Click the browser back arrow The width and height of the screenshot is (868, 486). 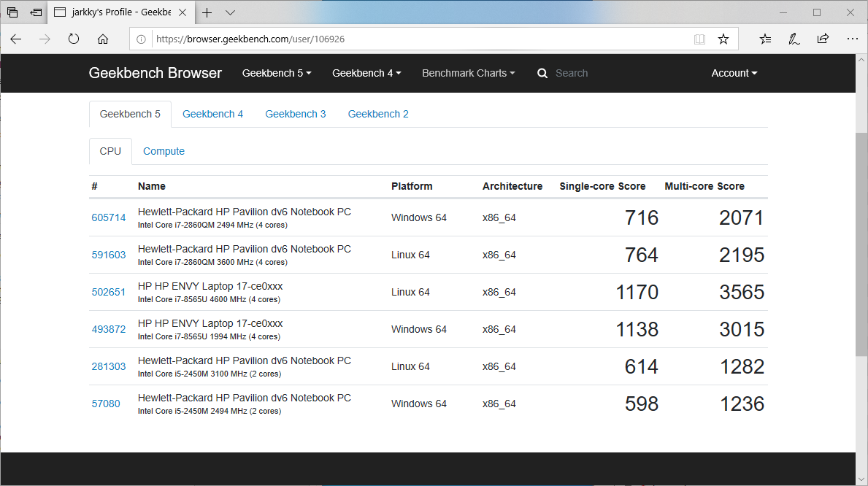coord(16,39)
